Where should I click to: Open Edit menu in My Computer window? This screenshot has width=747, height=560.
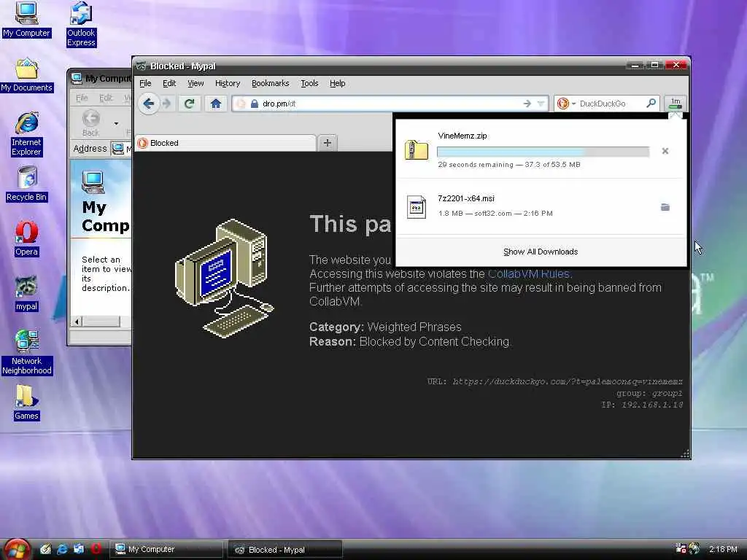click(106, 98)
